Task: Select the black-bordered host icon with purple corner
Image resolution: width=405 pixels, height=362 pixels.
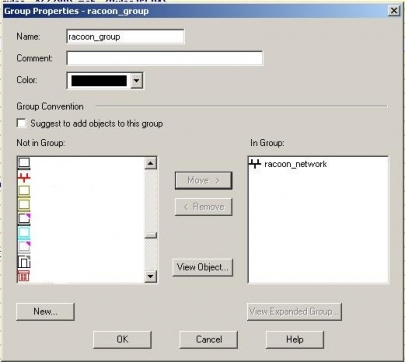Action: (x=24, y=219)
